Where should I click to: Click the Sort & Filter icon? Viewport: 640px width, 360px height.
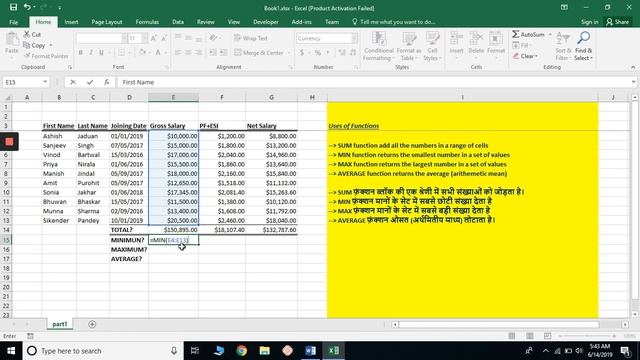point(563,38)
